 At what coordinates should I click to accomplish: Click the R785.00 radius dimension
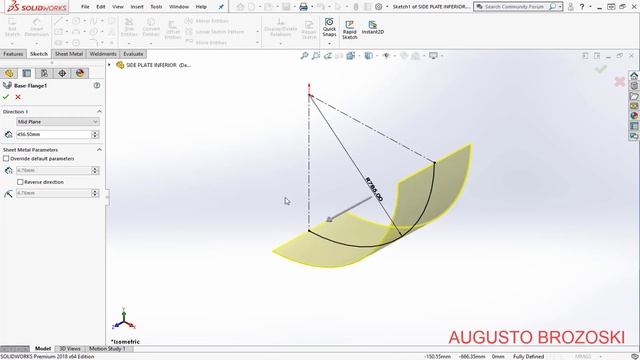(x=374, y=189)
